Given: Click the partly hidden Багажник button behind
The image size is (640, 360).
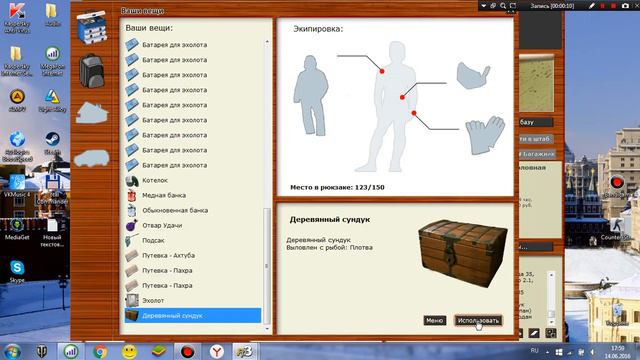Looking at the screenshot, I should 537,154.
